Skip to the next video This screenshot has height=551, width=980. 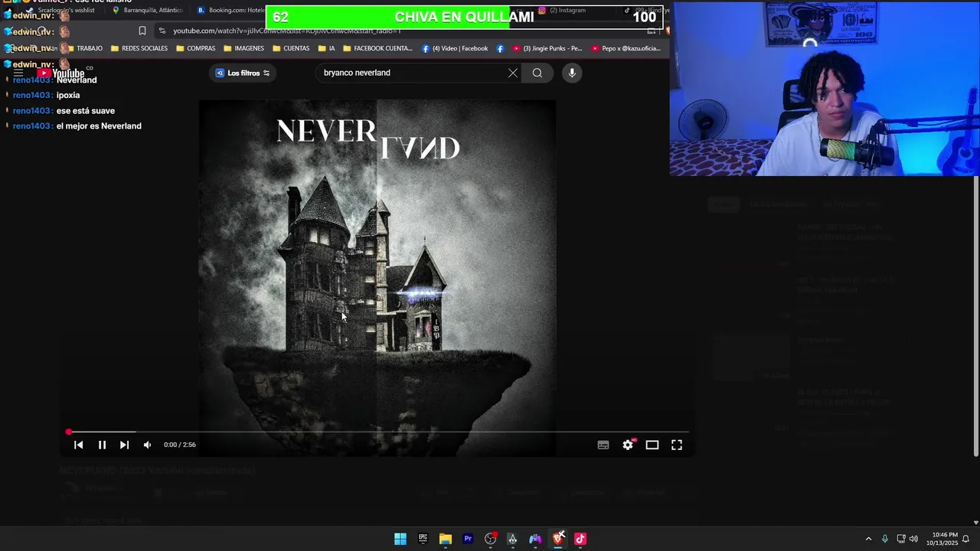coord(124,445)
